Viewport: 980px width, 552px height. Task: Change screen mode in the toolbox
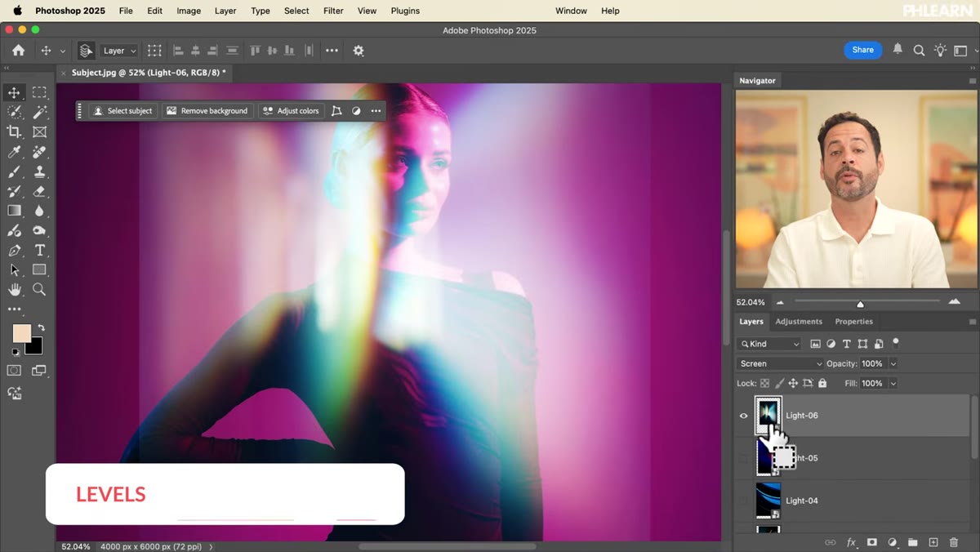click(x=39, y=371)
